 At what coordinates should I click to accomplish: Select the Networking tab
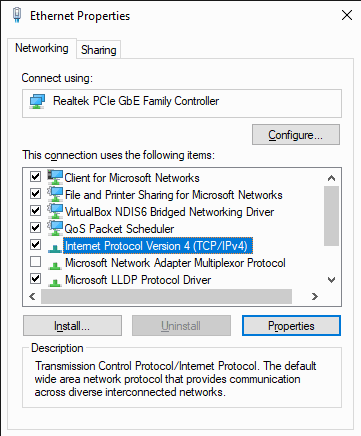pyautogui.click(x=42, y=48)
